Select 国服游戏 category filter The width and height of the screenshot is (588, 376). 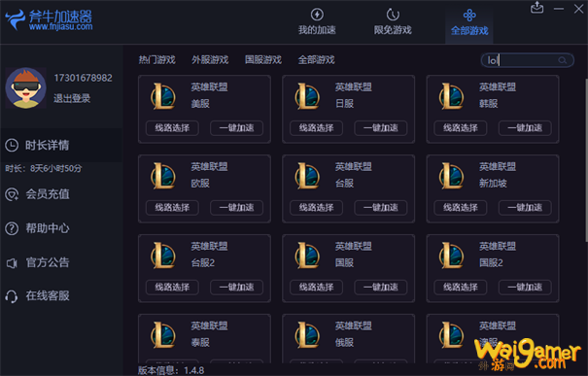[x=263, y=60]
